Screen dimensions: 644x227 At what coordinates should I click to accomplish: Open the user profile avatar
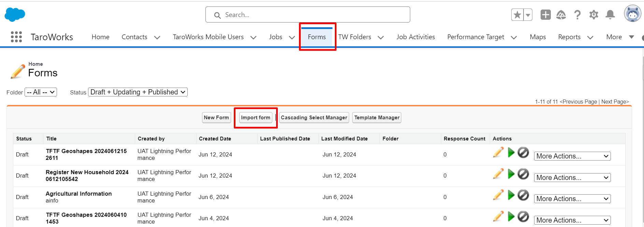tap(632, 14)
